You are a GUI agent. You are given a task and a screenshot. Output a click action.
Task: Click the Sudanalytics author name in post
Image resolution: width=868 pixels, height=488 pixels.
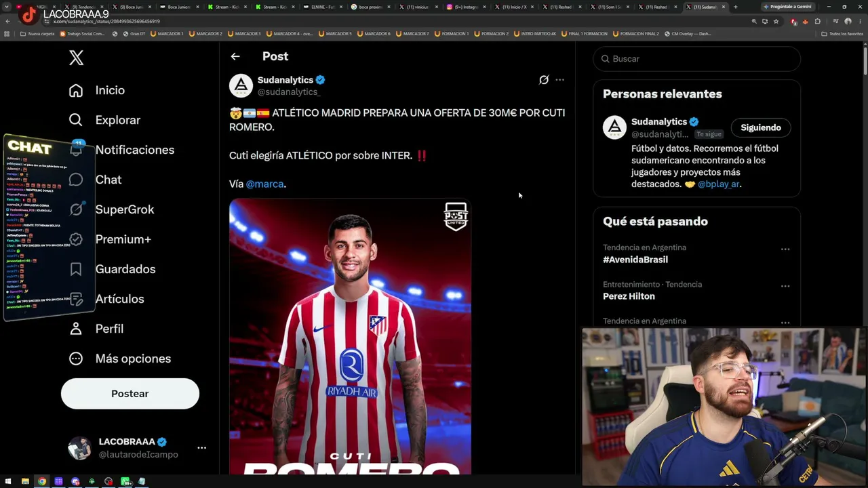tap(285, 80)
